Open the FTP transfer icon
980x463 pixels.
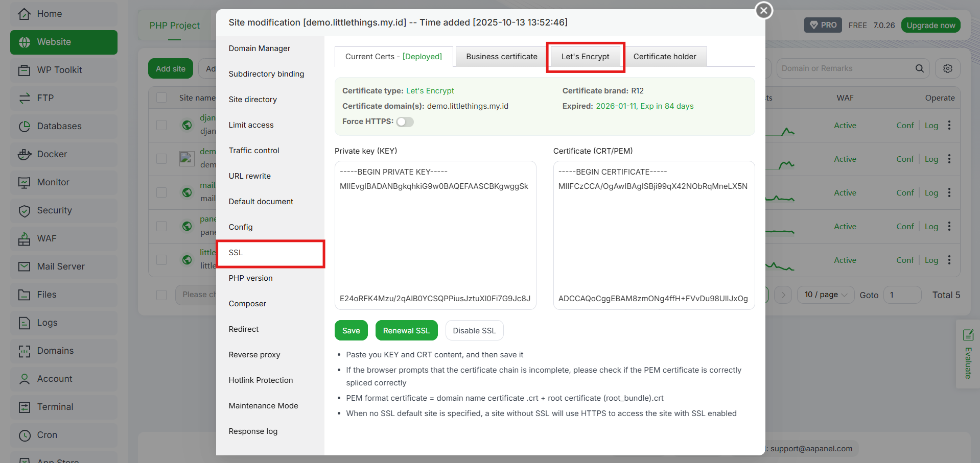(24, 98)
